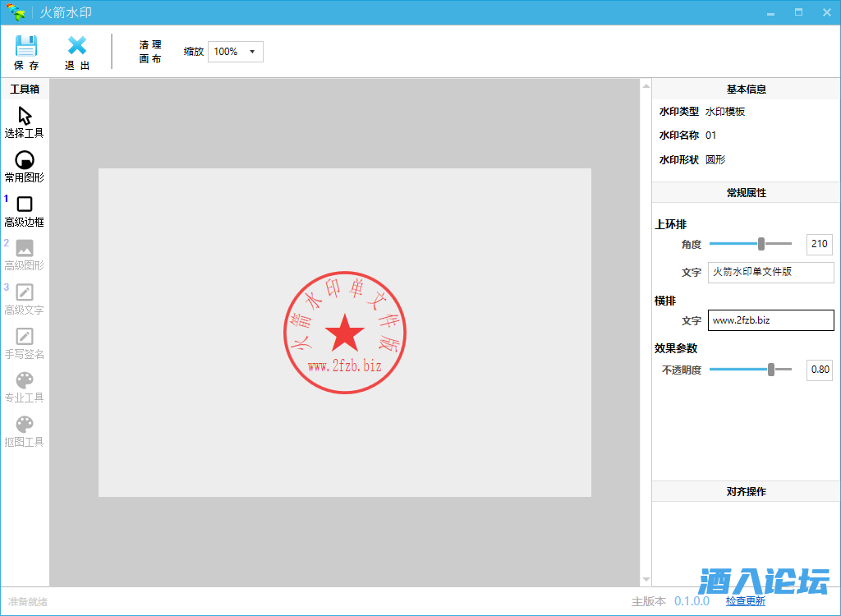
Task: Click the 不透明度 opacity slider handle
Action: [x=771, y=370]
